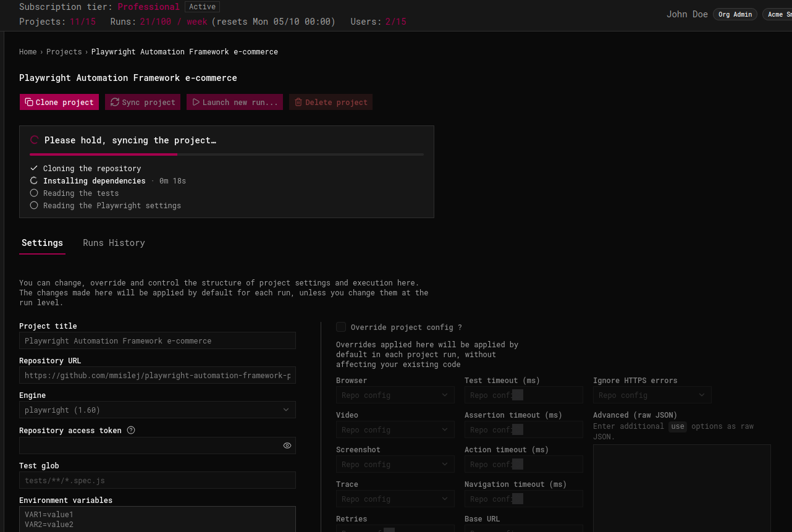Click the checkmark beside Cloning the repository

34,168
